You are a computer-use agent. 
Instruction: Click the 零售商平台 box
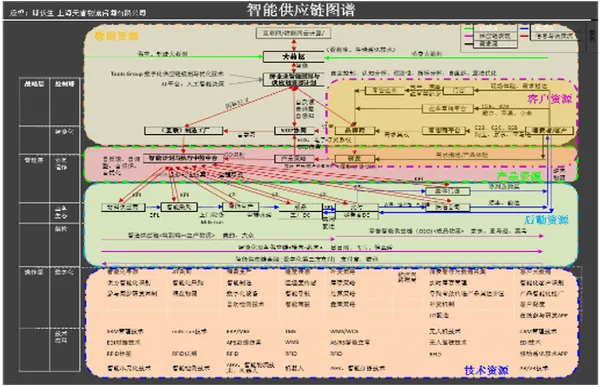click(444, 131)
